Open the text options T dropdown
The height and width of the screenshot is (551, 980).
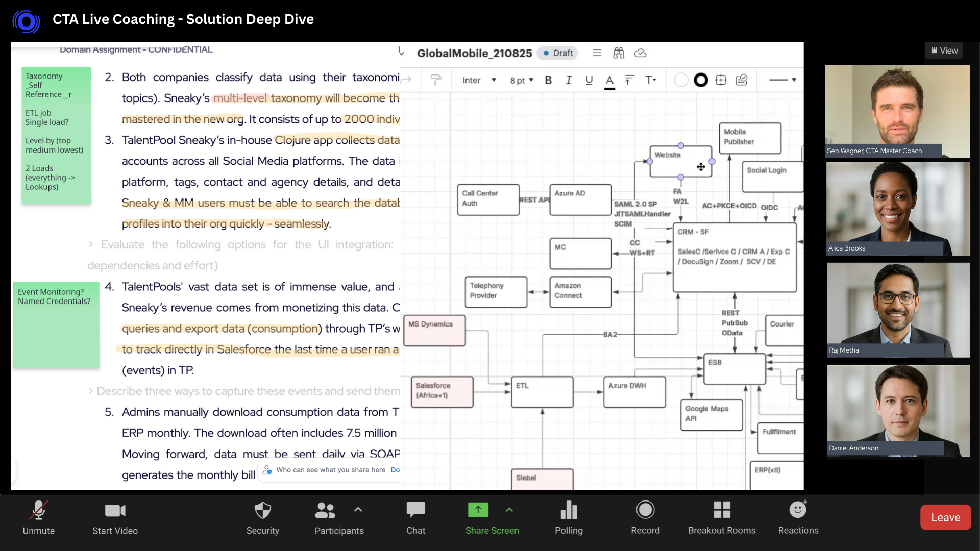point(650,80)
